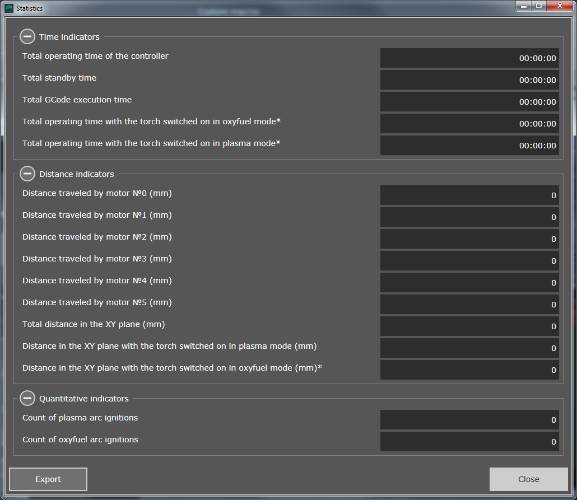Collapse the Quantitative indicators section
Viewport: 577px width, 500px height.
coord(27,398)
